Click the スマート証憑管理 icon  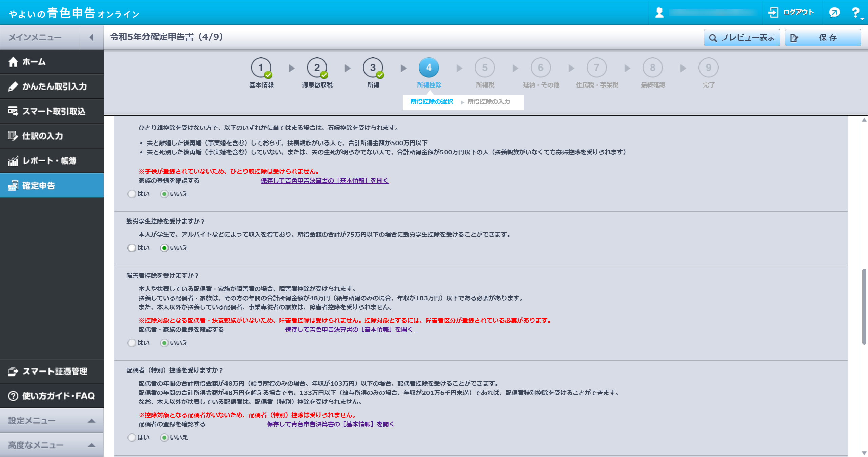click(13, 372)
